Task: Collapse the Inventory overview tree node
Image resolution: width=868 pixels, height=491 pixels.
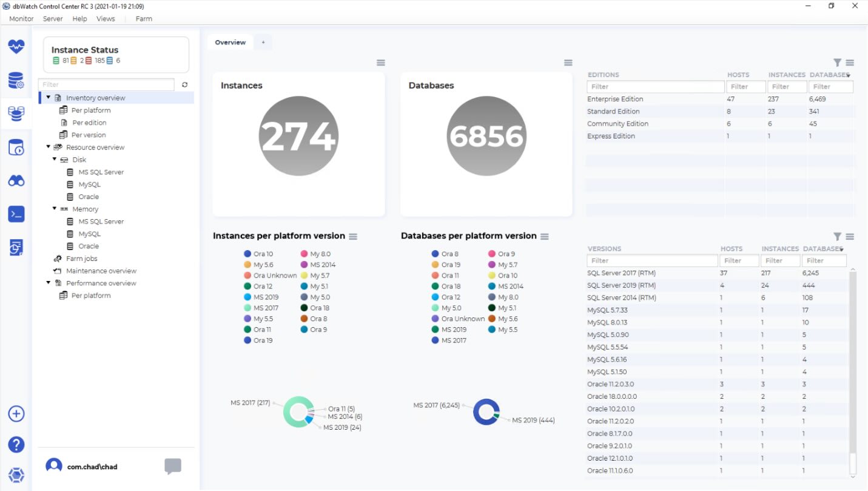Action: click(x=49, y=97)
